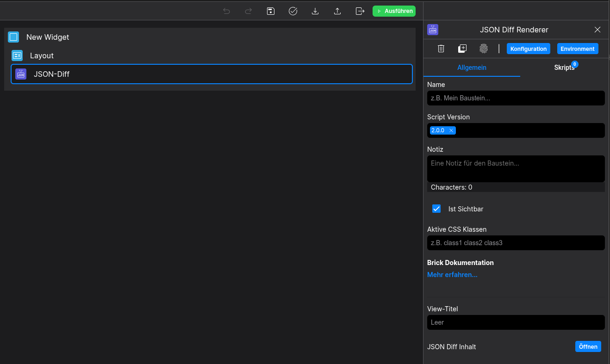Click the Name input field
This screenshot has width=610, height=364.
click(x=516, y=98)
